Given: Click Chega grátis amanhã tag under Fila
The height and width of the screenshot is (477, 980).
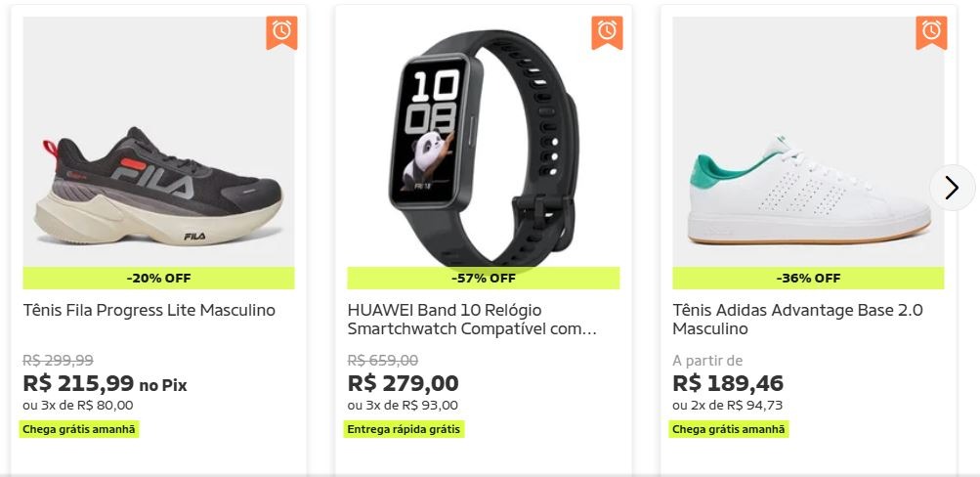Looking at the screenshot, I should coord(79,429).
